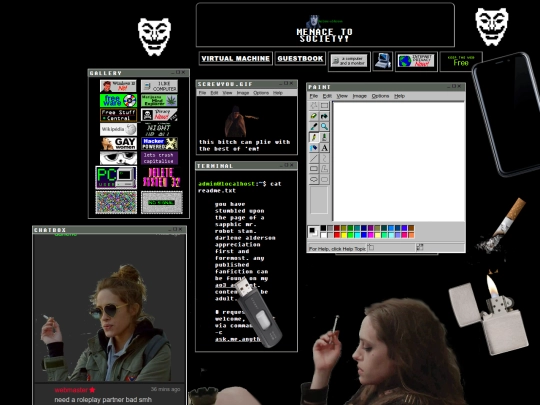This screenshot has width=540, height=405.
Task: Choose the Curve tool in Paint
Action: (x=324, y=158)
